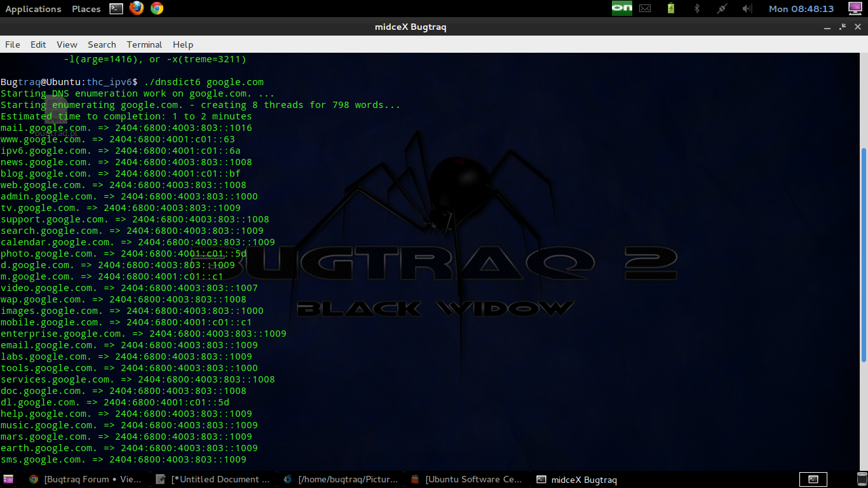Open the clock showing Mon 08:48:13
The image size is (868, 488).
[x=801, y=9]
